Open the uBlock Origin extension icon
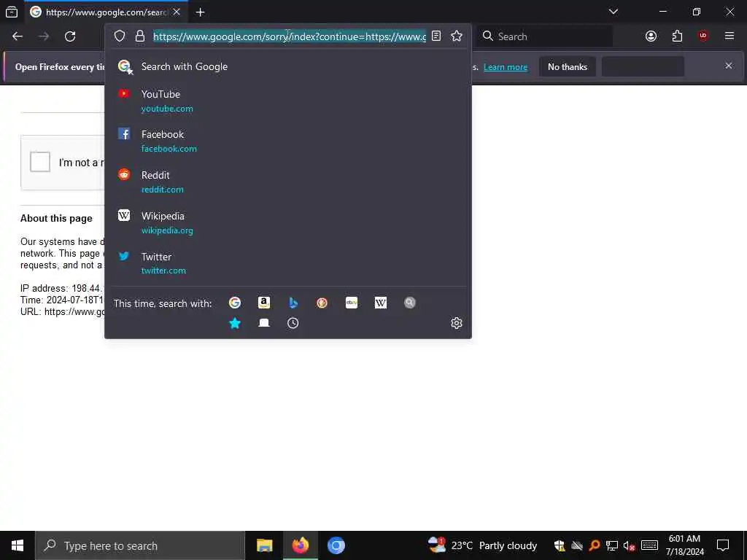Screen dimensions: 747x560 coord(703,36)
